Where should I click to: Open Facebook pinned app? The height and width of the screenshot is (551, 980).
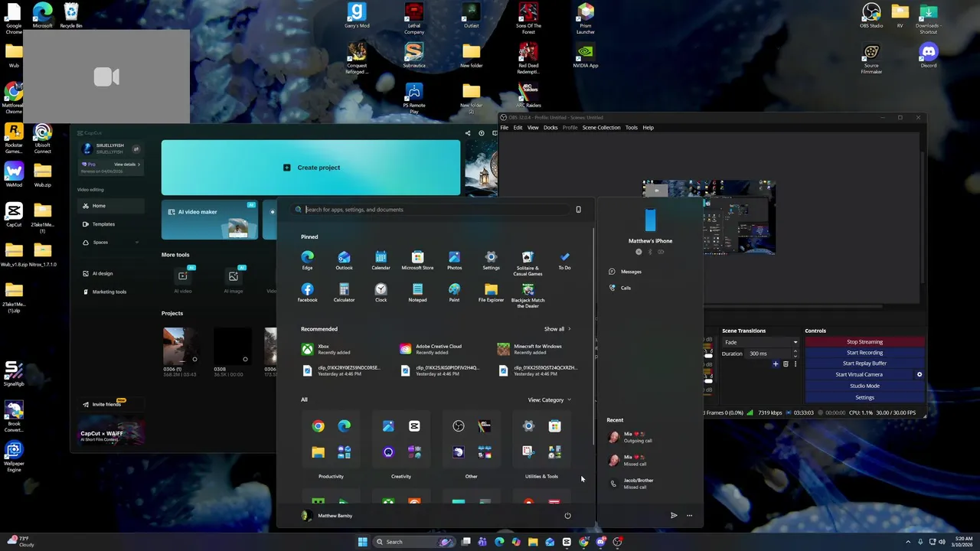(x=307, y=292)
